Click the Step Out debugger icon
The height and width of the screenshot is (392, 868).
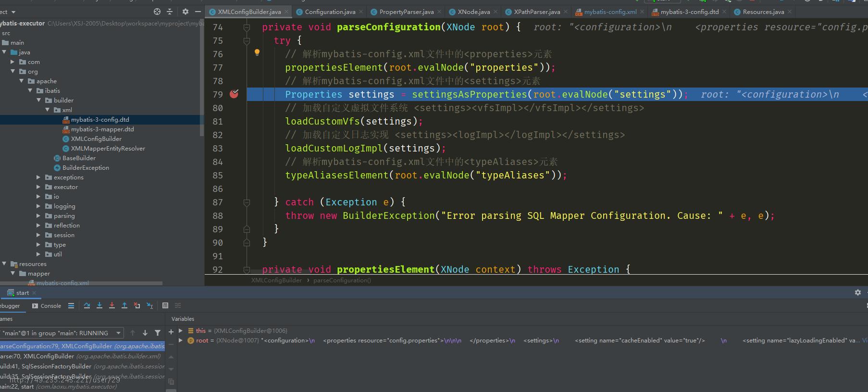click(124, 305)
